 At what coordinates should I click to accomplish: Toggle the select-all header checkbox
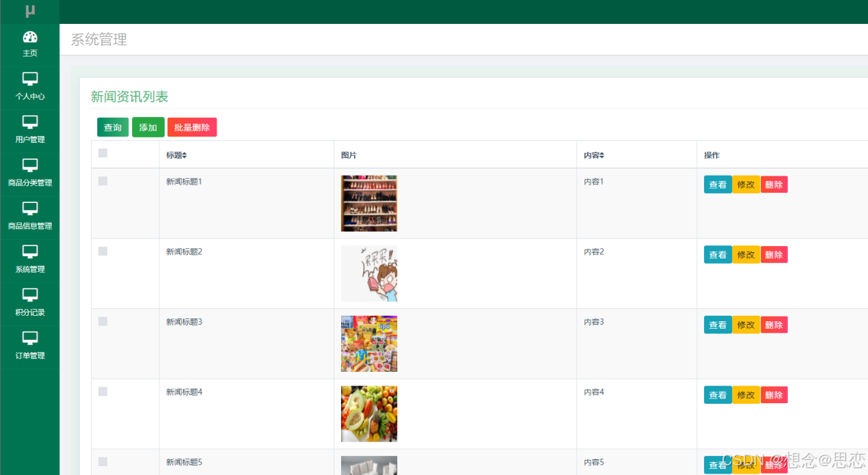click(103, 153)
